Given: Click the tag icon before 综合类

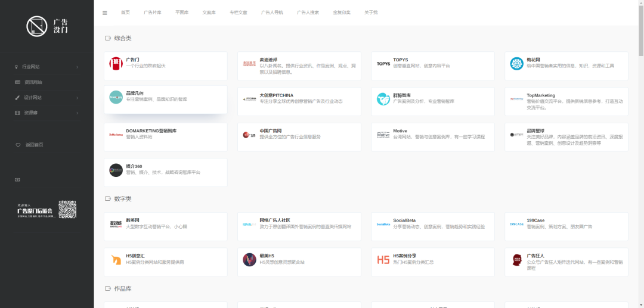Looking at the screenshot, I should [108, 38].
